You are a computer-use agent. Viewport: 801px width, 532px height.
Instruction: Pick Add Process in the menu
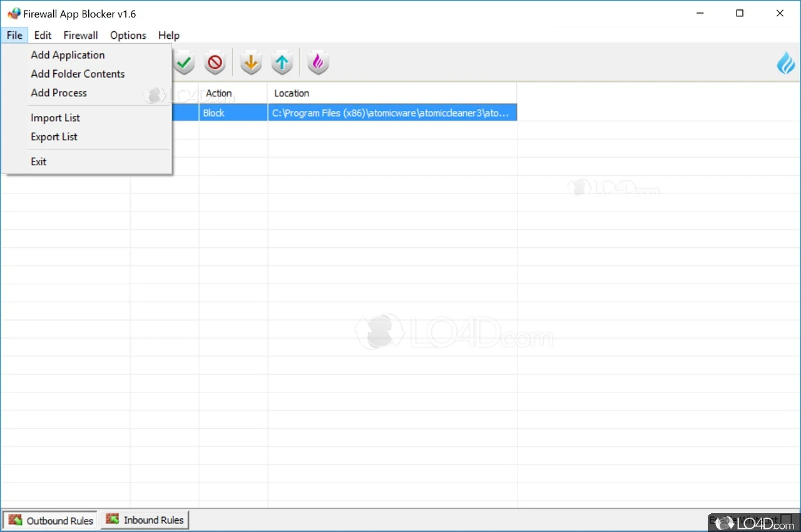click(59, 93)
